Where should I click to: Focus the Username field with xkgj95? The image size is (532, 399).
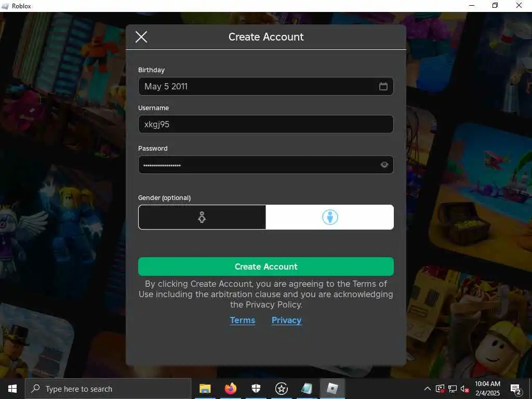265,124
